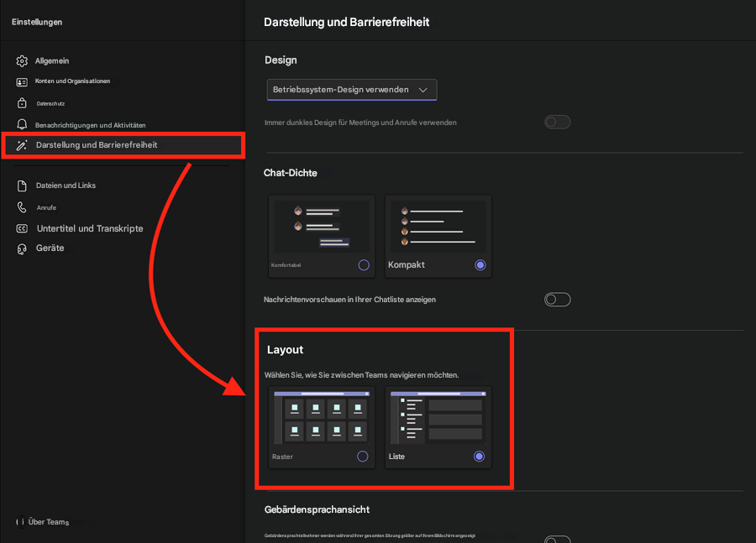
Task: Choose the Raster layout radio button
Action: pyautogui.click(x=363, y=457)
